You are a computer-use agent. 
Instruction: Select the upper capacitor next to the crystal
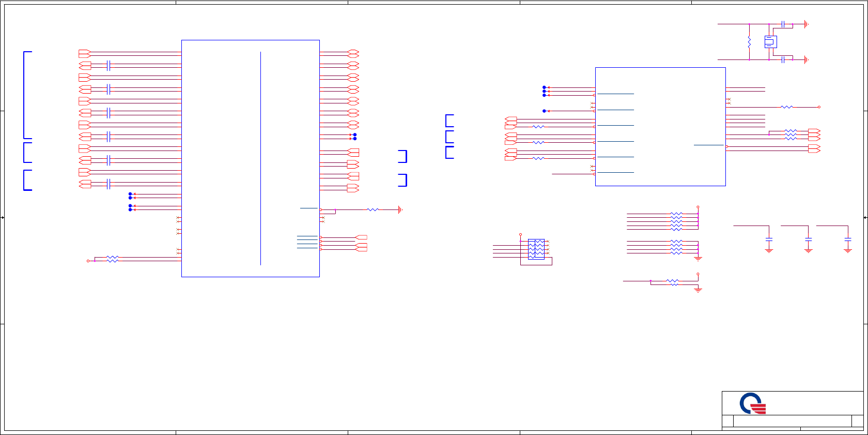(x=784, y=24)
